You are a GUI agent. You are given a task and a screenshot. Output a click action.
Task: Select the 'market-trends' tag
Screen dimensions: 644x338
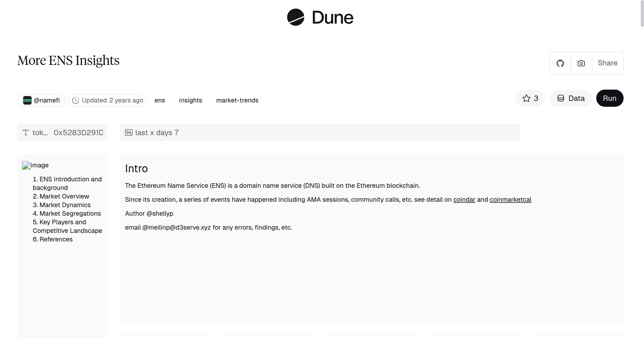click(237, 100)
